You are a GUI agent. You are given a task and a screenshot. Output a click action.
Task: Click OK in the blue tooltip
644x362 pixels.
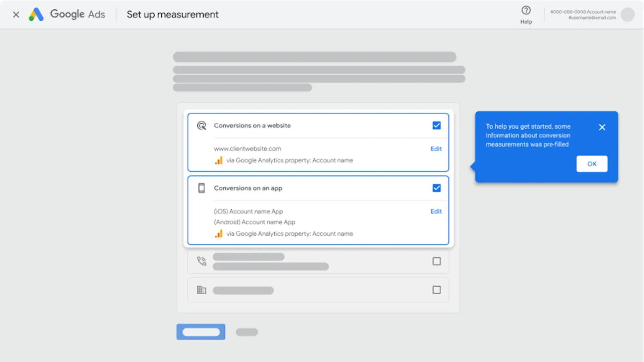592,164
